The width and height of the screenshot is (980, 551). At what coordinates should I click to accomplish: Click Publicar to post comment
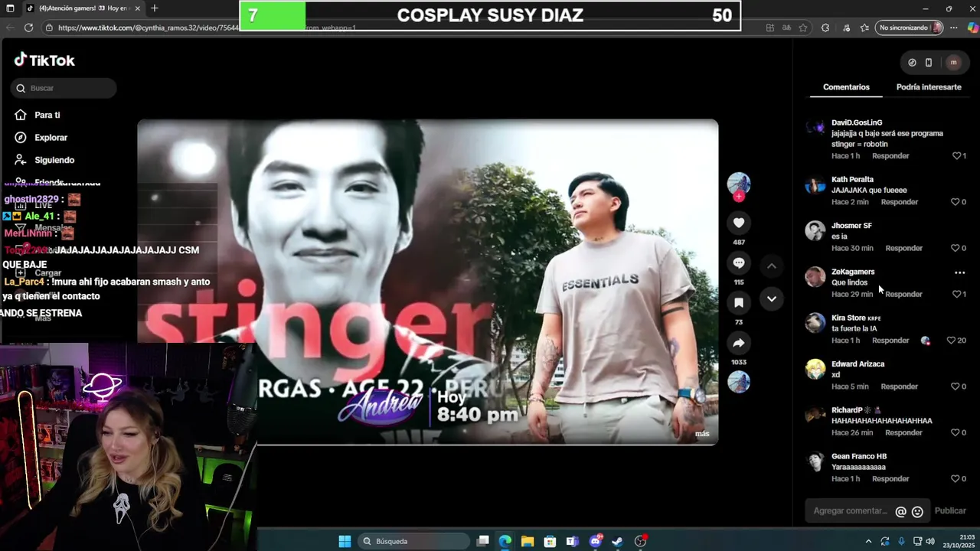pos(950,511)
